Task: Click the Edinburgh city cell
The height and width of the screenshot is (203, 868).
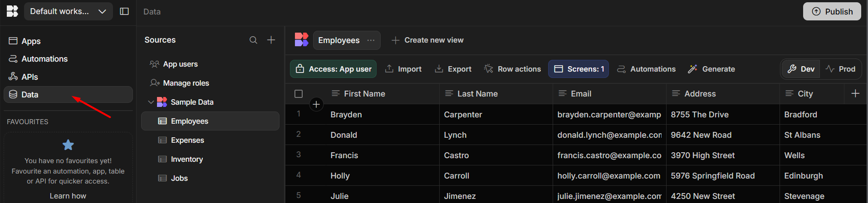Action: click(823, 176)
